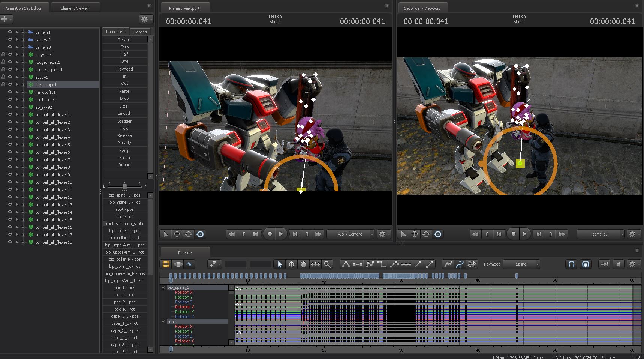Apply the Smooth procedural preset
The image size is (644, 359).
[x=124, y=113]
